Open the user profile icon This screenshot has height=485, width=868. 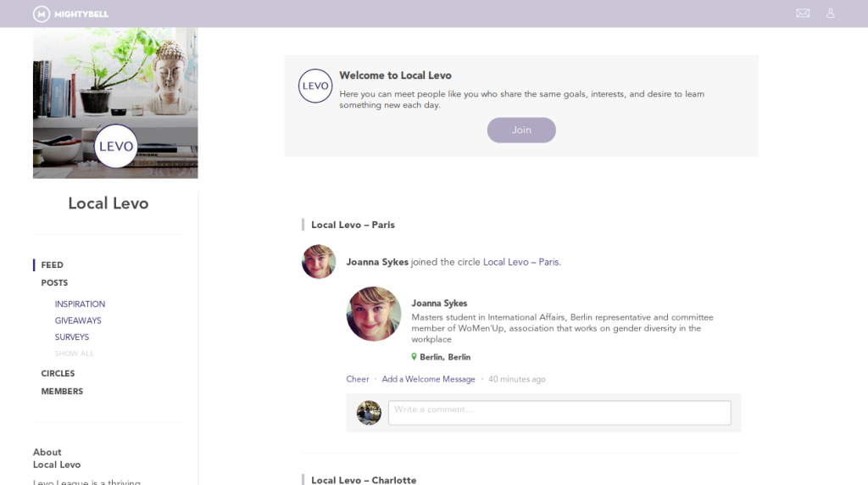coord(831,14)
